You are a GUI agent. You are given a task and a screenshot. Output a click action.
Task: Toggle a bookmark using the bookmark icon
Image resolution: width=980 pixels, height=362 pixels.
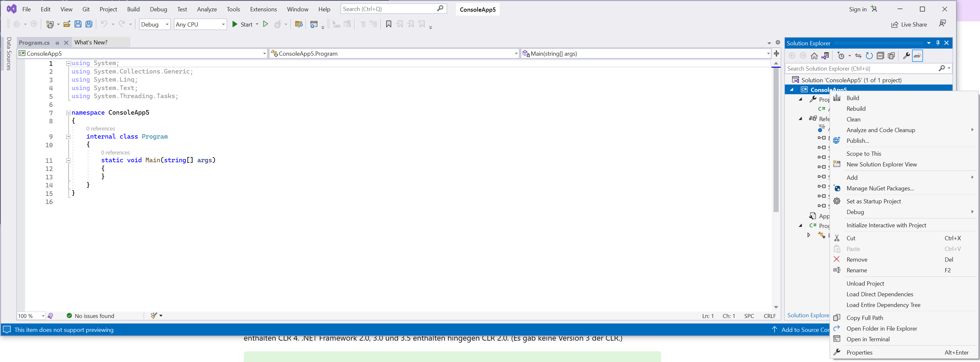point(388,24)
